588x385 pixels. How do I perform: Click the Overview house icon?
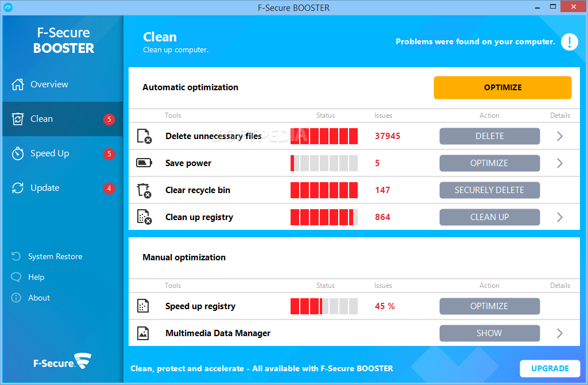[x=18, y=84]
